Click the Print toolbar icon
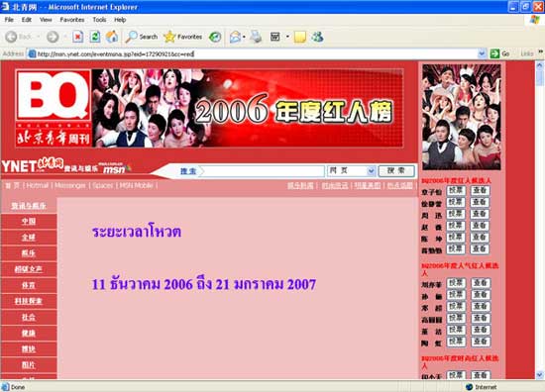 (x=257, y=37)
